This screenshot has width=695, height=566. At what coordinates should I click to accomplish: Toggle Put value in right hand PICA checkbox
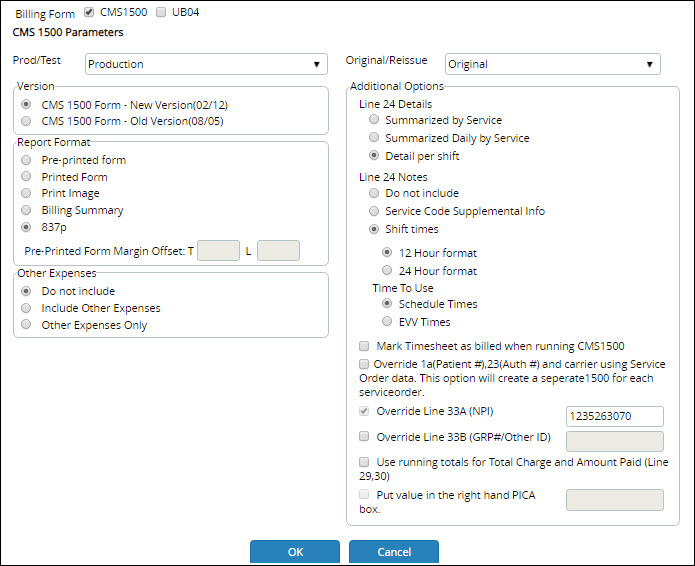click(x=364, y=494)
